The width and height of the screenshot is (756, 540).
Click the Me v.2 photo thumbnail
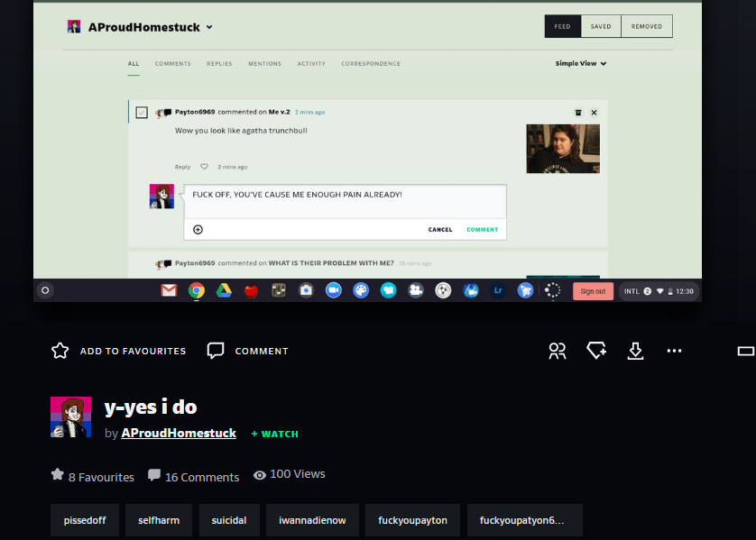563,149
